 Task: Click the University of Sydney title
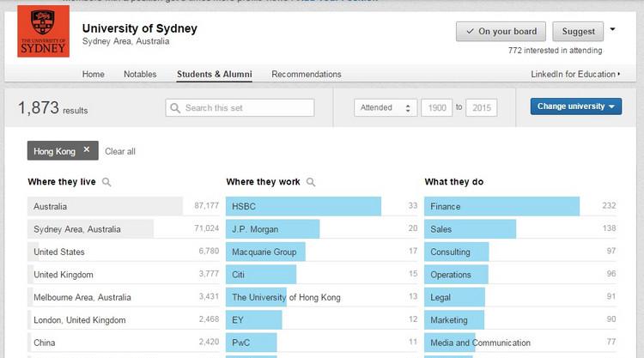(140, 28)
